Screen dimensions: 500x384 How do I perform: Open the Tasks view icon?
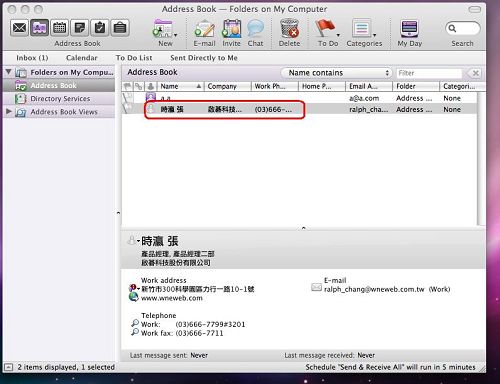[x=100, y=28]
